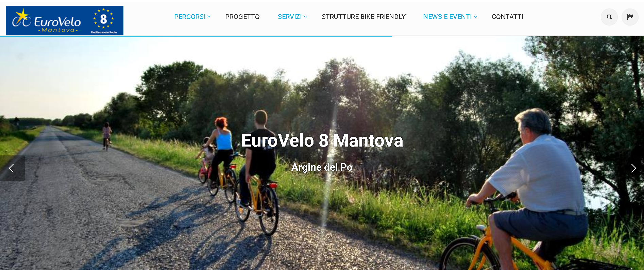Open News e Eventi menu
Image resolution: width=644 pixels, height=270 pixels.
(x=447, y=17)
